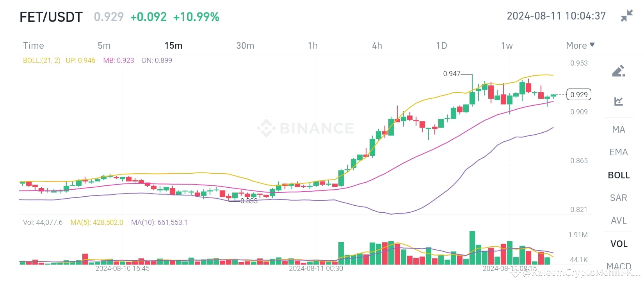
Task: Select the MACD indicator at the bottom
Action: [618, 266]
